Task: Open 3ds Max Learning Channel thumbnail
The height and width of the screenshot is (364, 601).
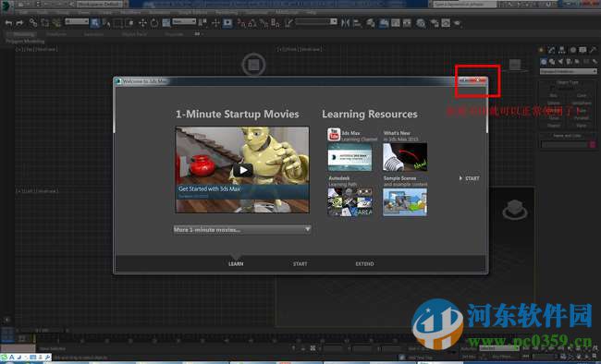Action: point(350,157)
